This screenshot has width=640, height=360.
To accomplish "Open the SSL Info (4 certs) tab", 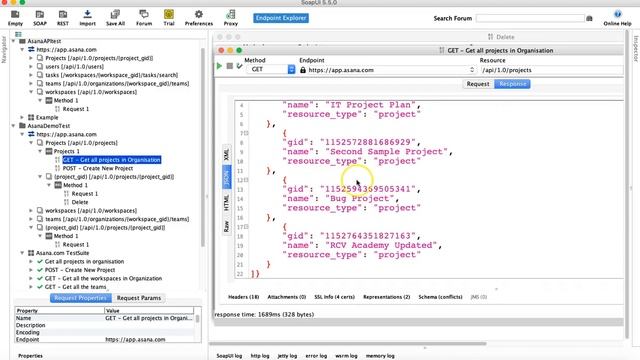I will tap(334, 297).
